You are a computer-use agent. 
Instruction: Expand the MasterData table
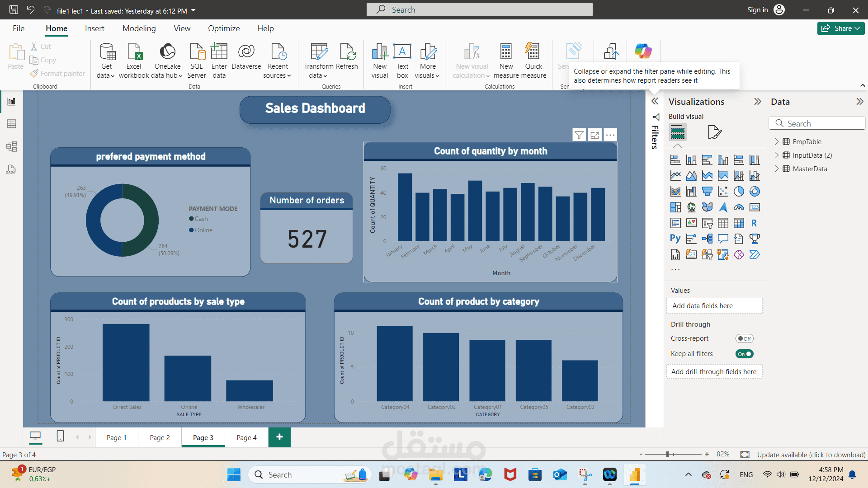(777, 169)
